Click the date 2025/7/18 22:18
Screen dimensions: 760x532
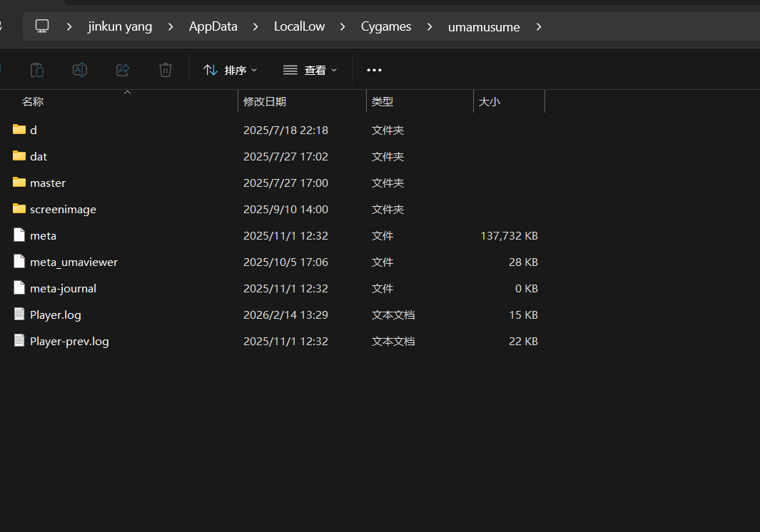tap(285, 130)
